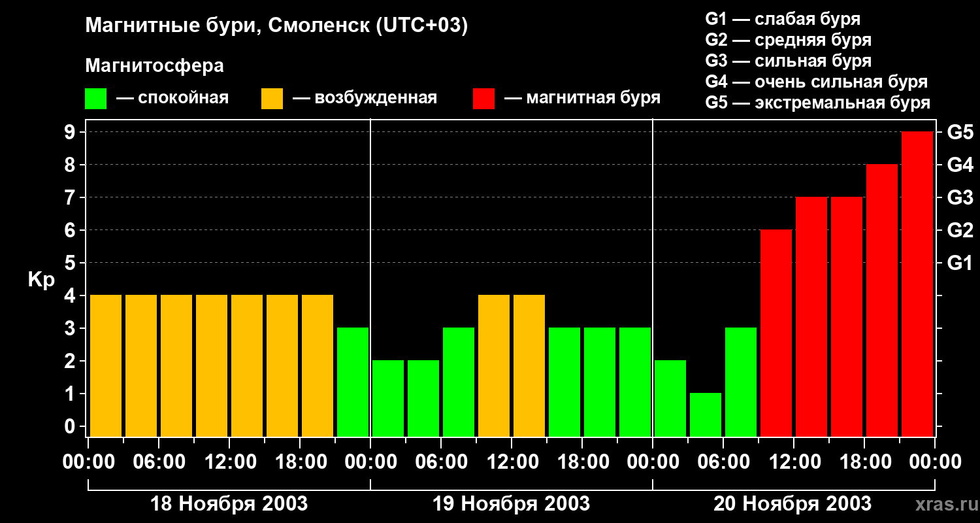Click 'G3 — сильная буря' legend line

tap(789, 61)
